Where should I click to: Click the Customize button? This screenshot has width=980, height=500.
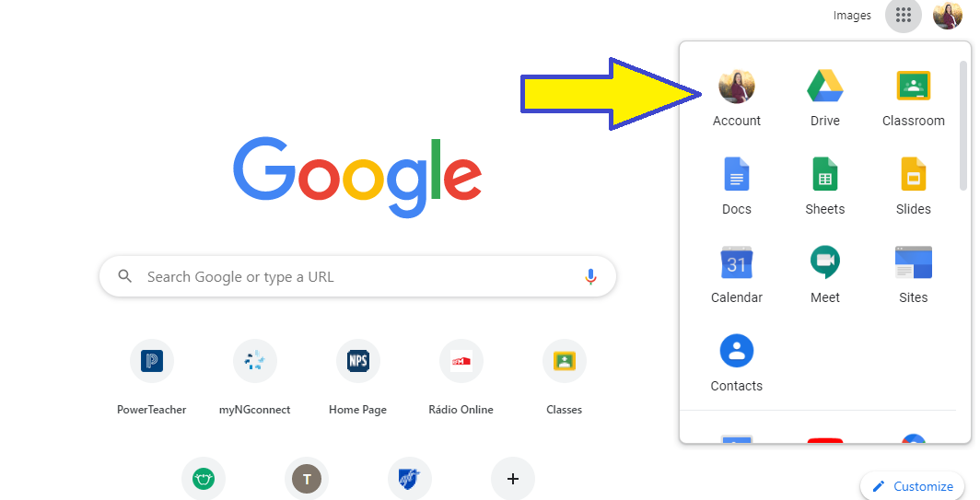912,486
